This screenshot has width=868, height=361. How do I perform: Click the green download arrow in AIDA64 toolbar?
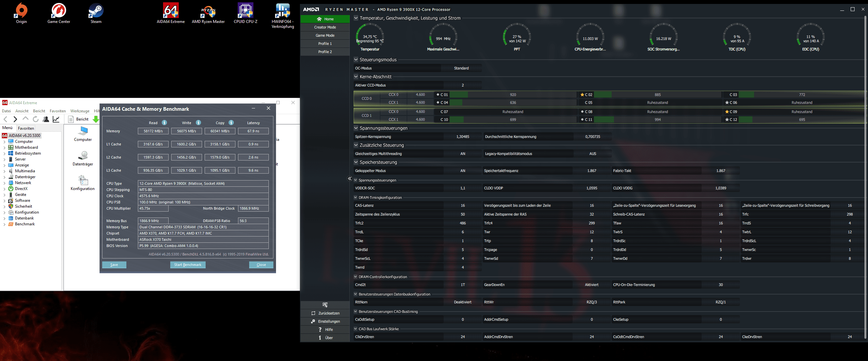(96, 119)
